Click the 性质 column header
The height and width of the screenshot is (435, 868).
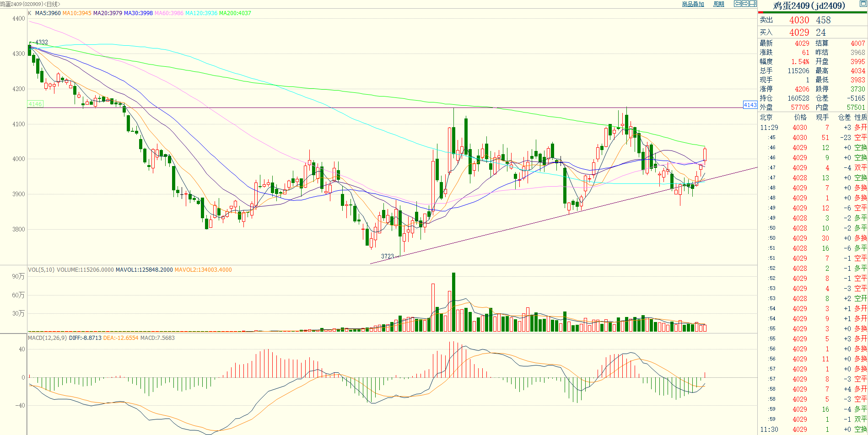[861, 118]
